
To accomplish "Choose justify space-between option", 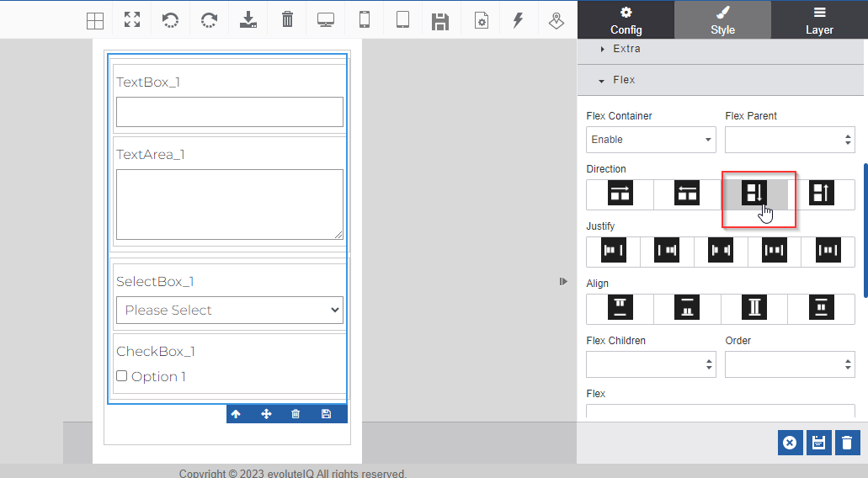I will [721, 250].
